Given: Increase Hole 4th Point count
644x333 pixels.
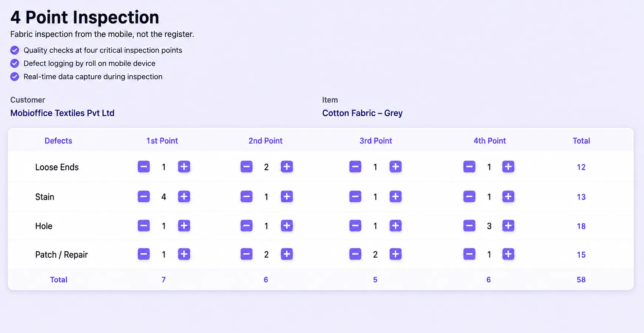Looking at the screenshot, I should pos(508,226).
